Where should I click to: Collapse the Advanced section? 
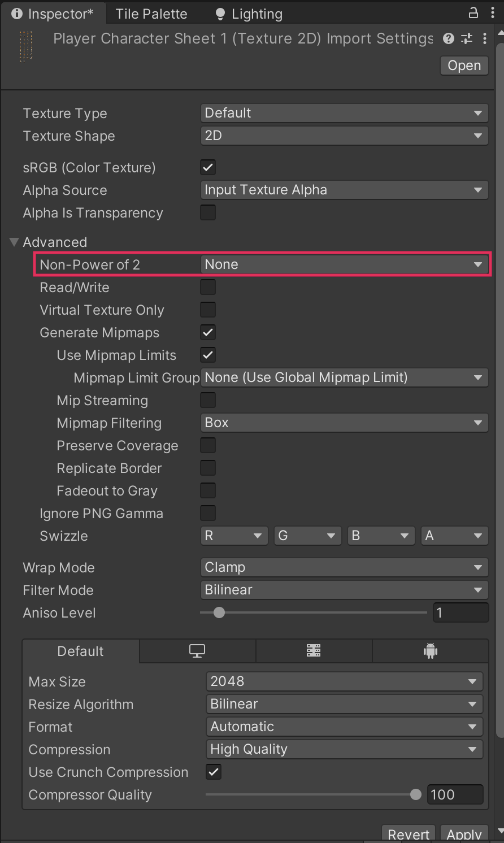click(x=15, y=242)
